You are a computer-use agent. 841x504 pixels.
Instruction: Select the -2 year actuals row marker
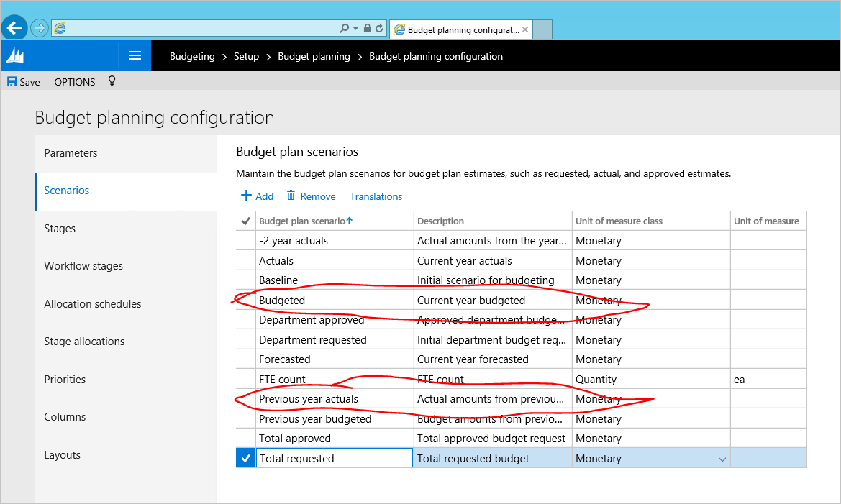[x=245, y=241]
